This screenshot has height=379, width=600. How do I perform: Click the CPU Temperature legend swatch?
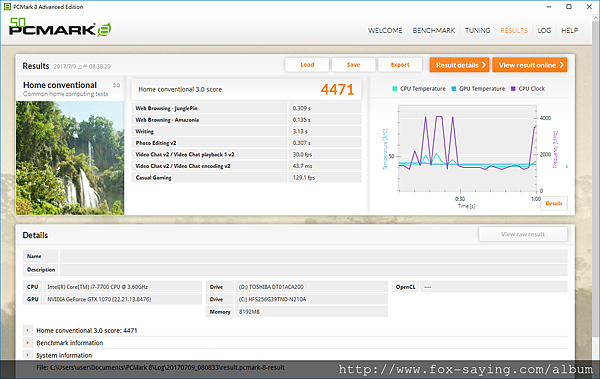point(395,89)
